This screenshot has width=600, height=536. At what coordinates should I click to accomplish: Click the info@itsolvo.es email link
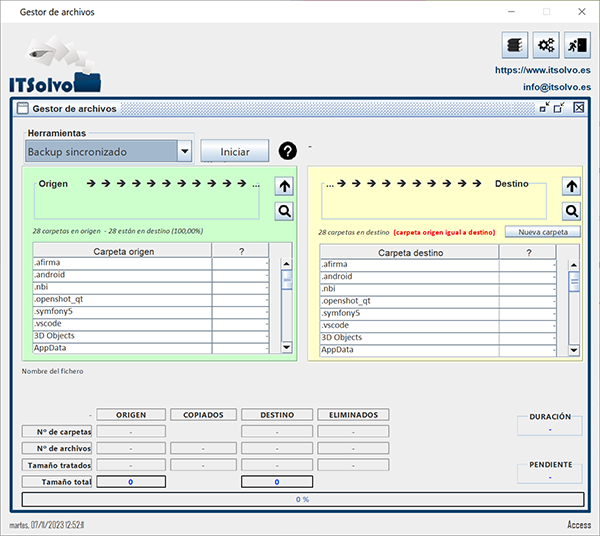coord(556,87)
